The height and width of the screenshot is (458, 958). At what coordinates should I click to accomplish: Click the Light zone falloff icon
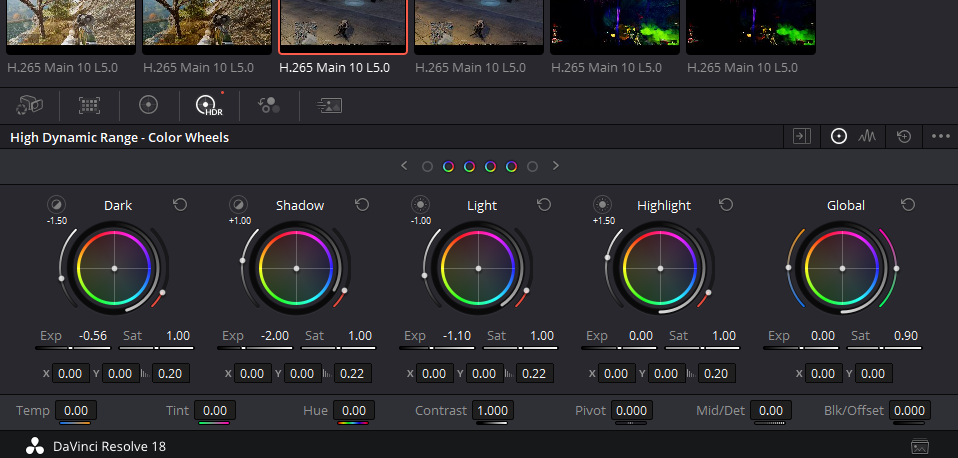(510, 374)
